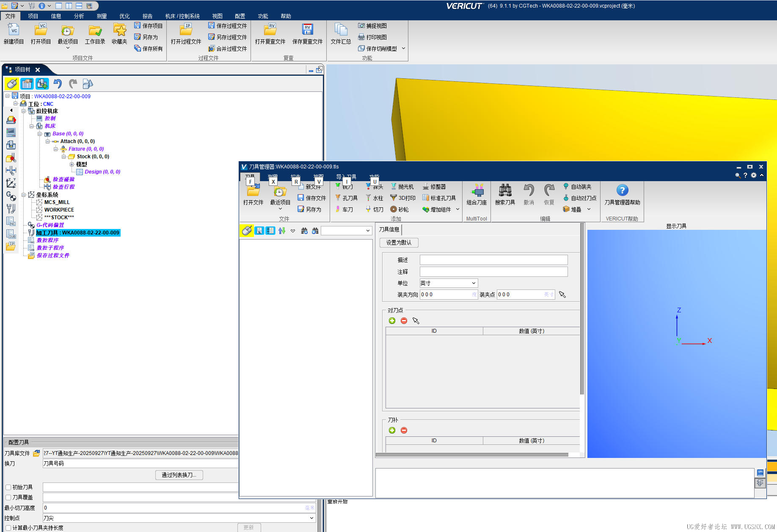
Task: Click the undo arrow in project tree toolbar
Action: tap(58, 84)
